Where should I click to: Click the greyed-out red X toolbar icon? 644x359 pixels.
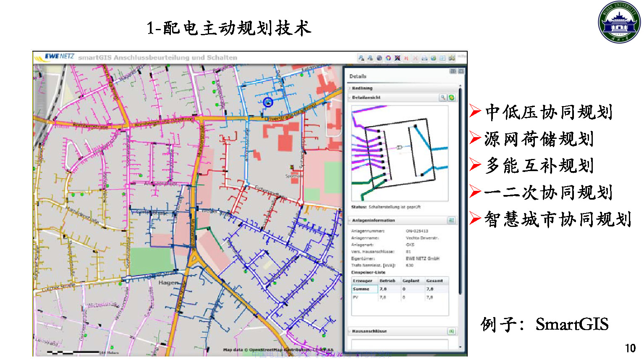tap(415, 58)
